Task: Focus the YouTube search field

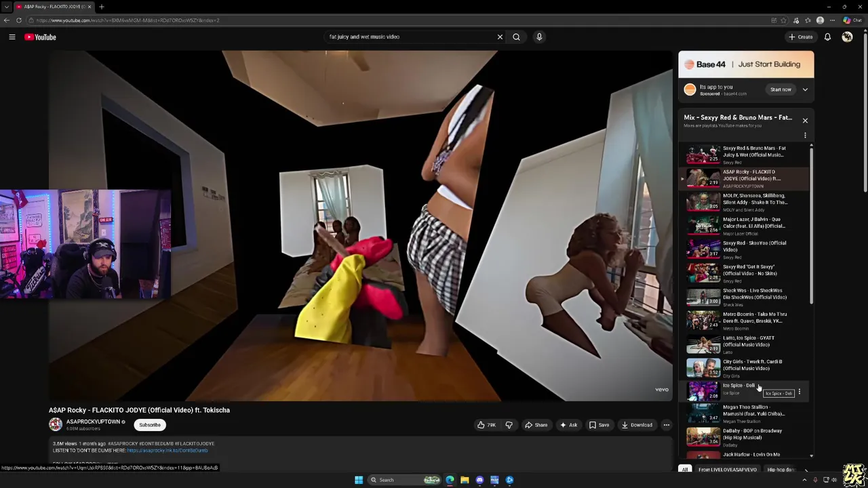Action: (x=410, y=37)
